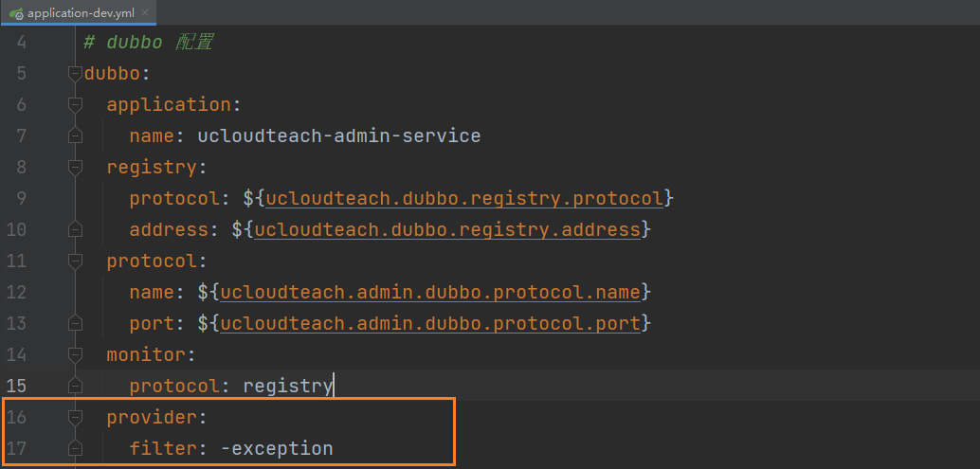Click the fold end marker on line 10
980x469 pixels.
point(75,229)
